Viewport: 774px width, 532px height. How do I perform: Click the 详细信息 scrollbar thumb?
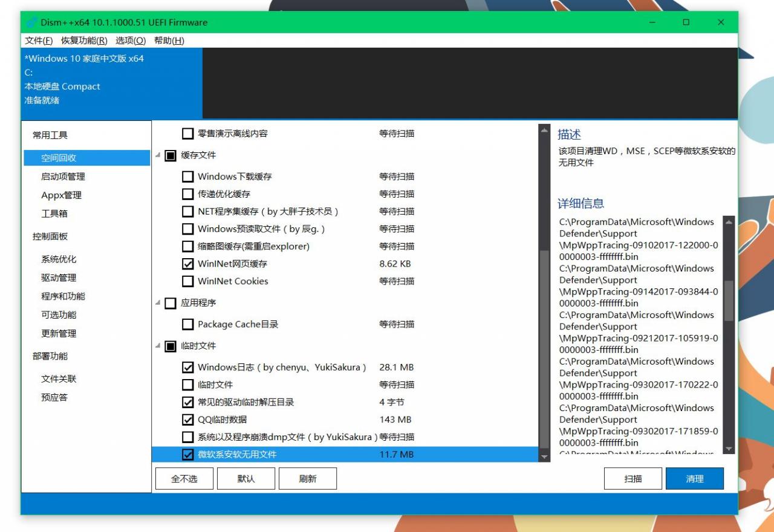click(x=729, y=301)
